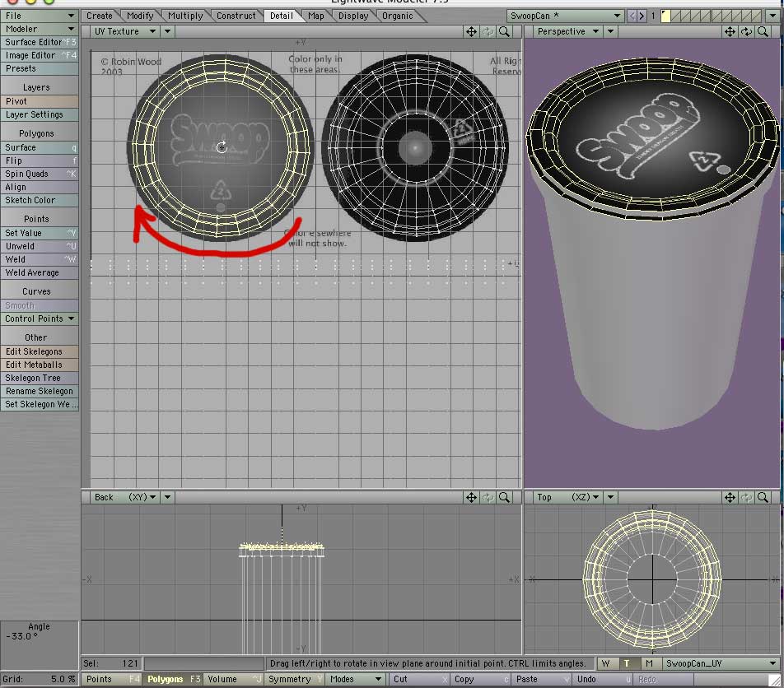
Task: Click the Flip polygons button
Action: (x=40, y=160)
